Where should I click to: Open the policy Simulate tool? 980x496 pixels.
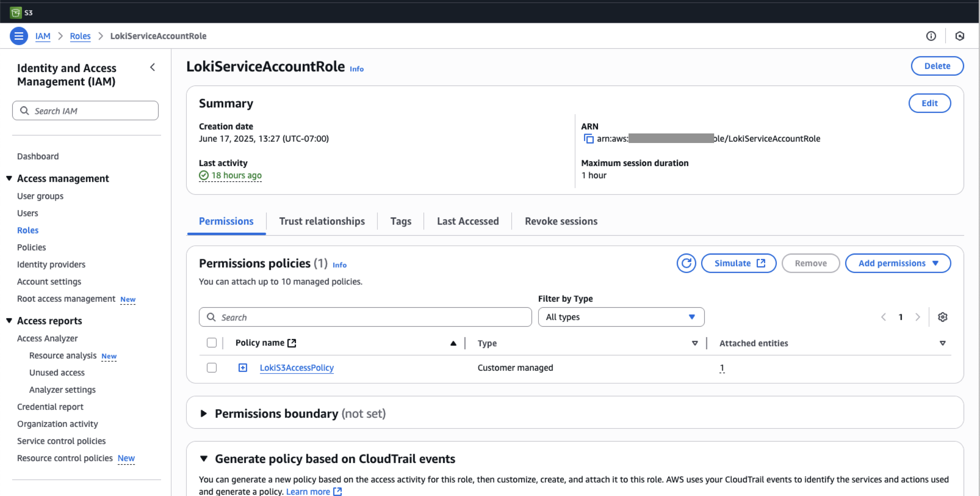pos(738,263)
